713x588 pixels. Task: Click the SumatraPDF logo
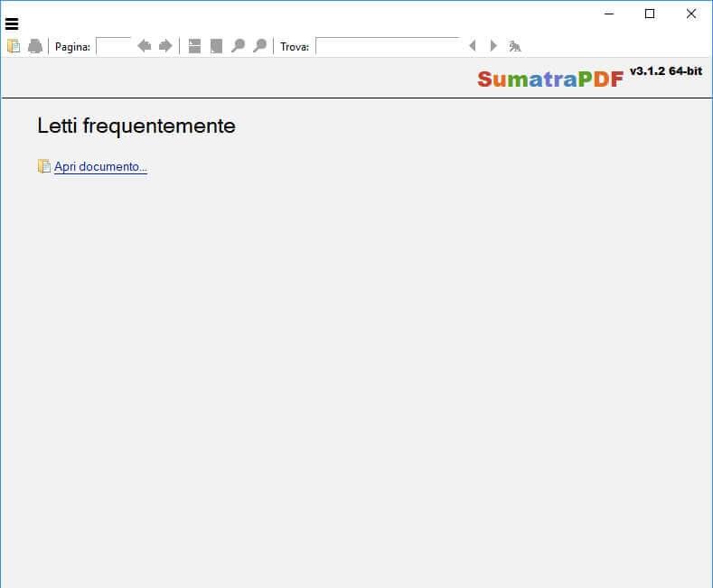(x=550, y=79)
